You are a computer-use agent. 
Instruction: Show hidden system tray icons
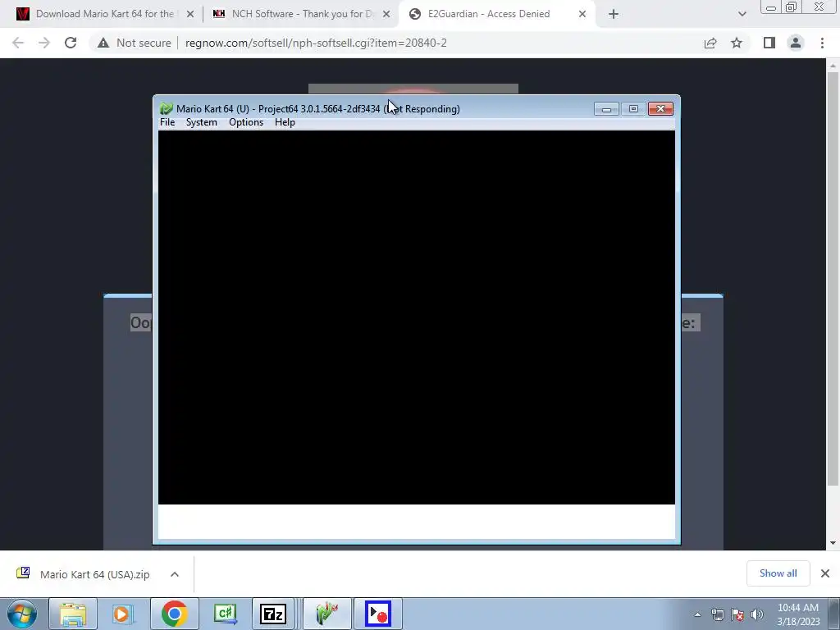[x=697, y=614]
